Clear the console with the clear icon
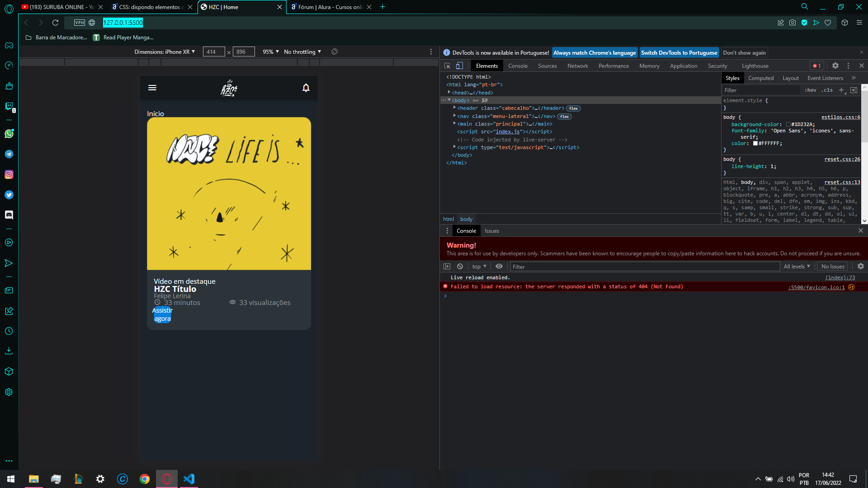 (x=460, y=267)
